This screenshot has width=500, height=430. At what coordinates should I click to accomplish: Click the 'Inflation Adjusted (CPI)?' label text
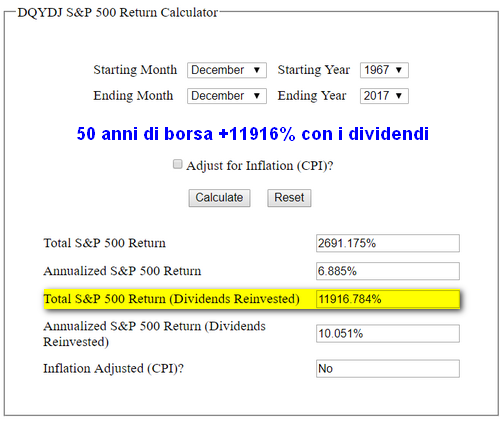tap(113, 369)
